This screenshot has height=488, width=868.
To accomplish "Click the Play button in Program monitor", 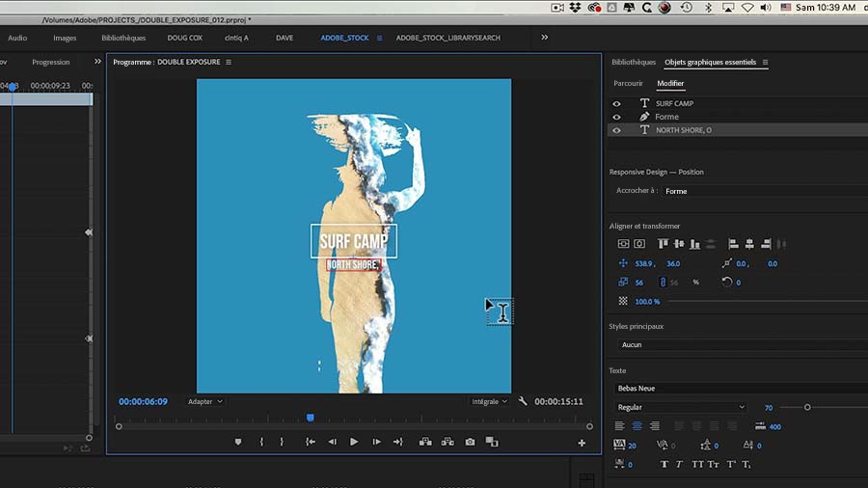I will pyautogui.click(x=354, y=442).
